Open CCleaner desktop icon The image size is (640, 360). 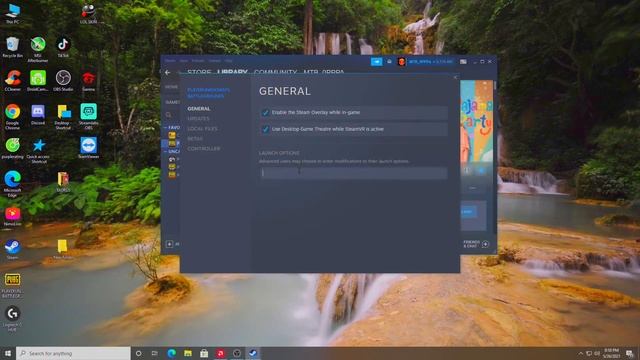(13, 81)
